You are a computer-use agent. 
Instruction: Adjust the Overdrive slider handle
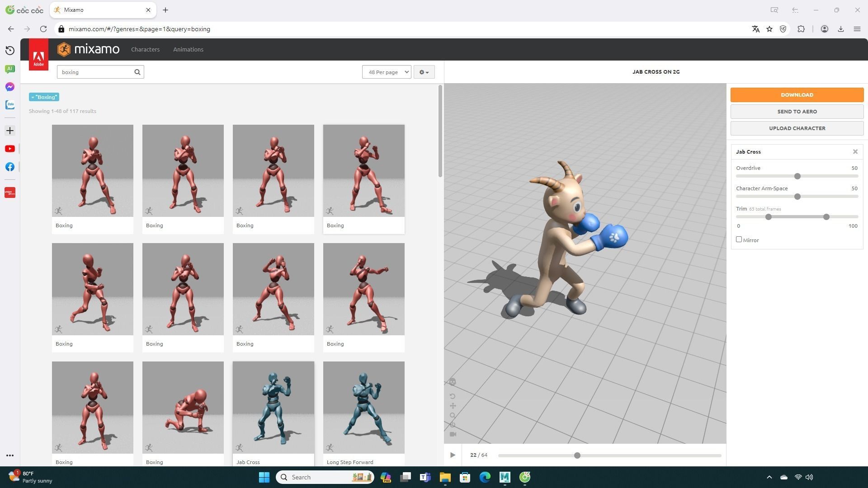[797, 176]
